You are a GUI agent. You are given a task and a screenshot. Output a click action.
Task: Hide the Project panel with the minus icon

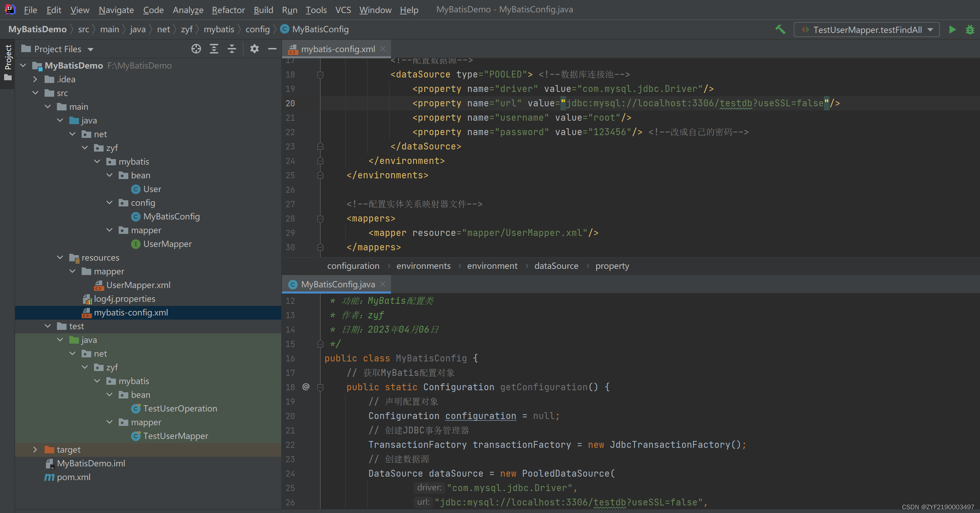pyautogui.click(x=272, y=49)
